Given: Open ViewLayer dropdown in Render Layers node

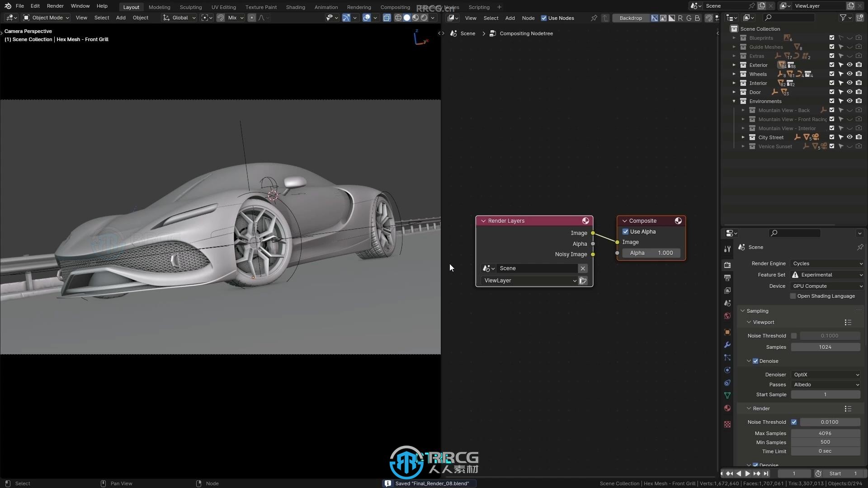Looking at the screenshot, I should [x=529, y=281].
